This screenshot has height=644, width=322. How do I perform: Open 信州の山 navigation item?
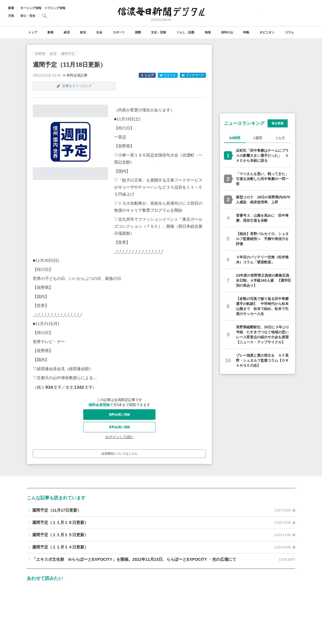click(227, 32)
